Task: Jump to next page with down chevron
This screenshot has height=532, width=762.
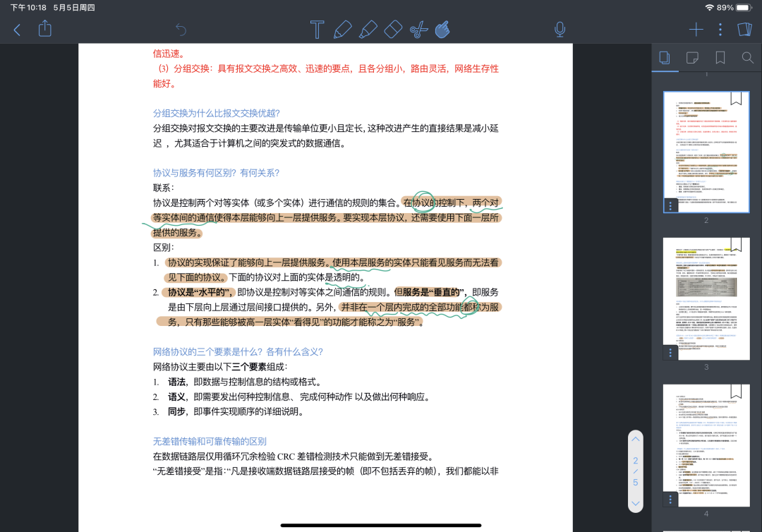Action: 635,503
